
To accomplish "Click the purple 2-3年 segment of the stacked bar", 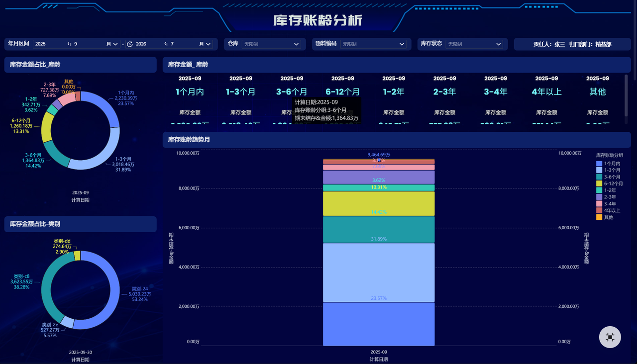I will [379, 178].
